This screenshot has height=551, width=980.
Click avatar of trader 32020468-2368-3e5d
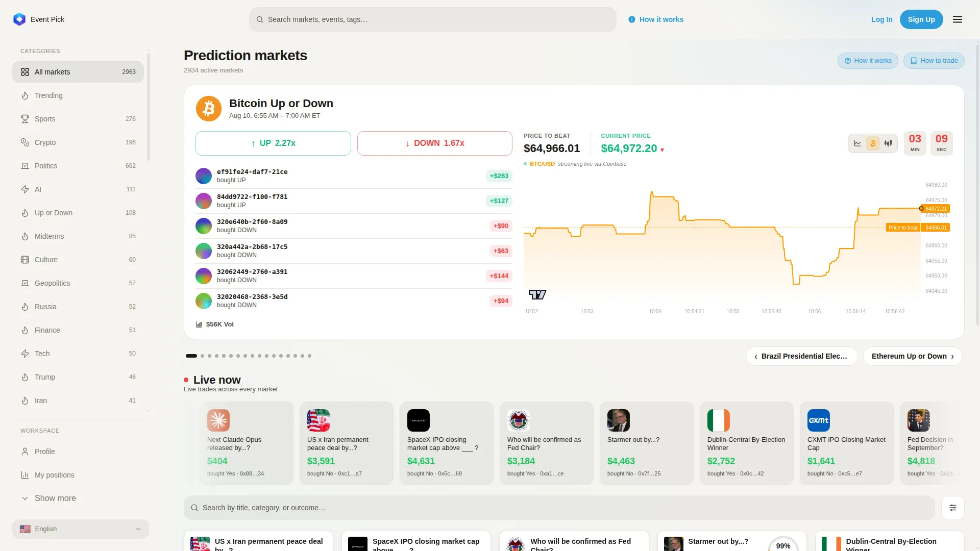point(204,301)
